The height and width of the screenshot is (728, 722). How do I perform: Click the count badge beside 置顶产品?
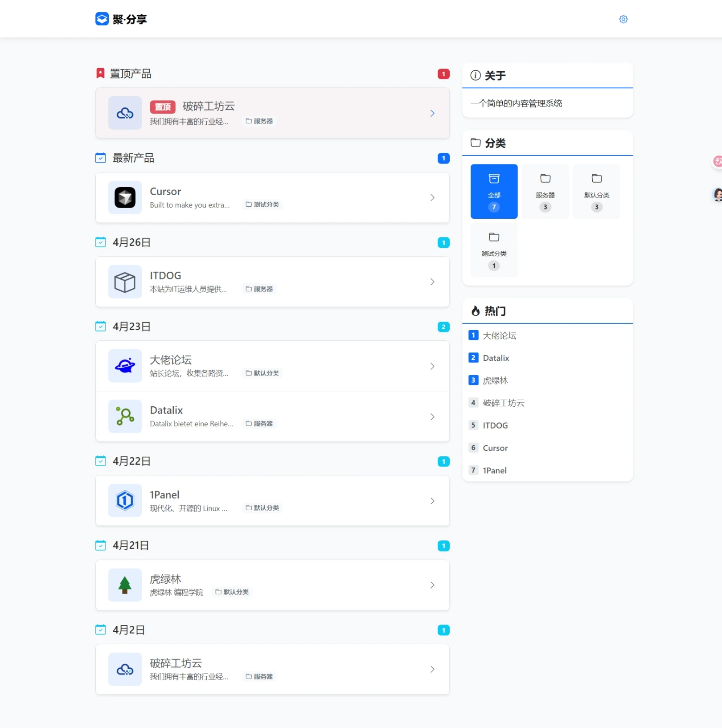click(443, 74)
